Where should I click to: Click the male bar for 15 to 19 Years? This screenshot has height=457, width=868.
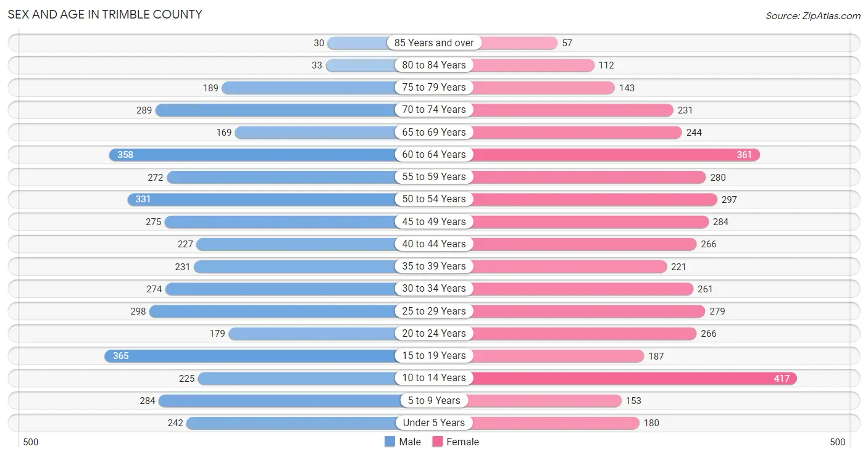coord(251,356)
